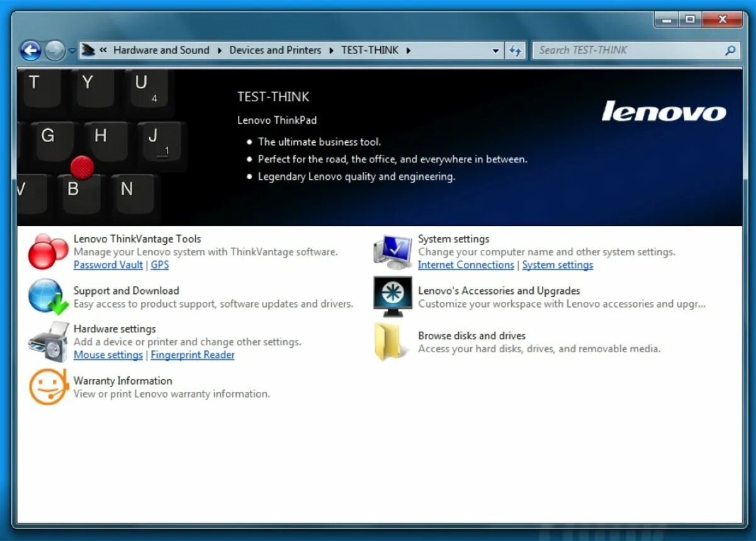The height and width of the screenshot is (541, 756).
Task: Browse disks and drives
Action: [x=472, y=336]
